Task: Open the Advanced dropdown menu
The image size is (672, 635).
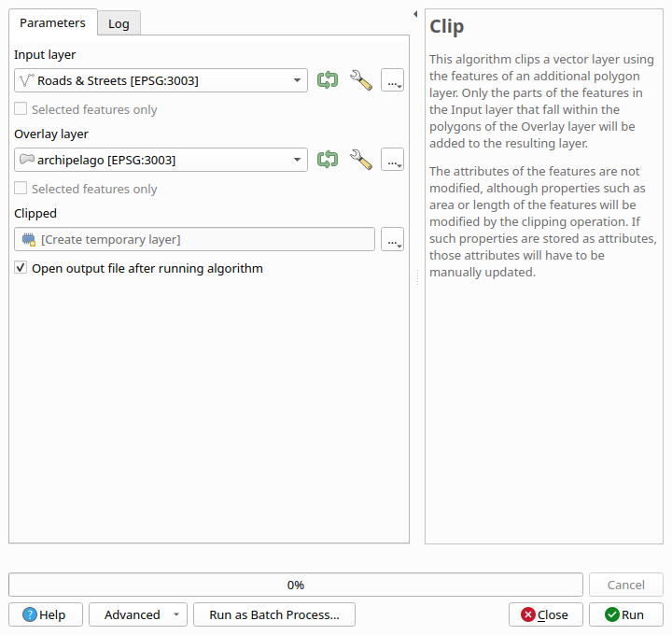Action: coord(138,614)
